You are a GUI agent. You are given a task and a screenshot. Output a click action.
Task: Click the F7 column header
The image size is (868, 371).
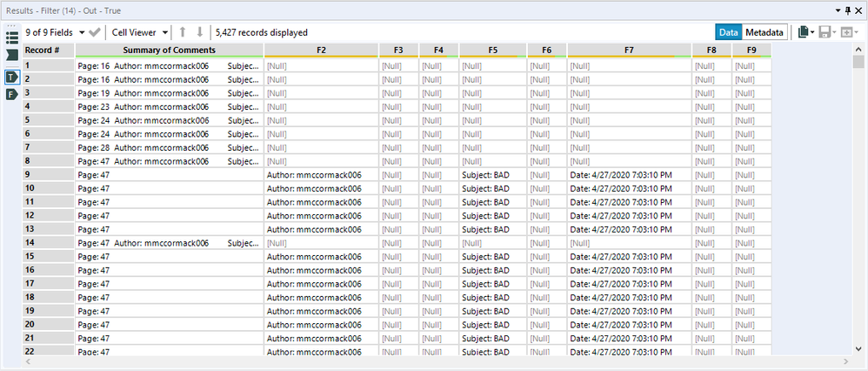(630, 51)
